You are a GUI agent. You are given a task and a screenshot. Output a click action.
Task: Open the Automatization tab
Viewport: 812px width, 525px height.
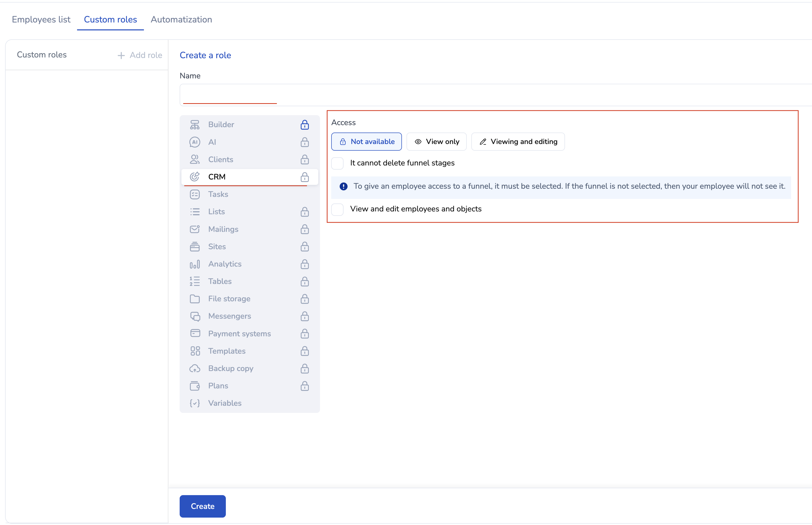point(181,19)
